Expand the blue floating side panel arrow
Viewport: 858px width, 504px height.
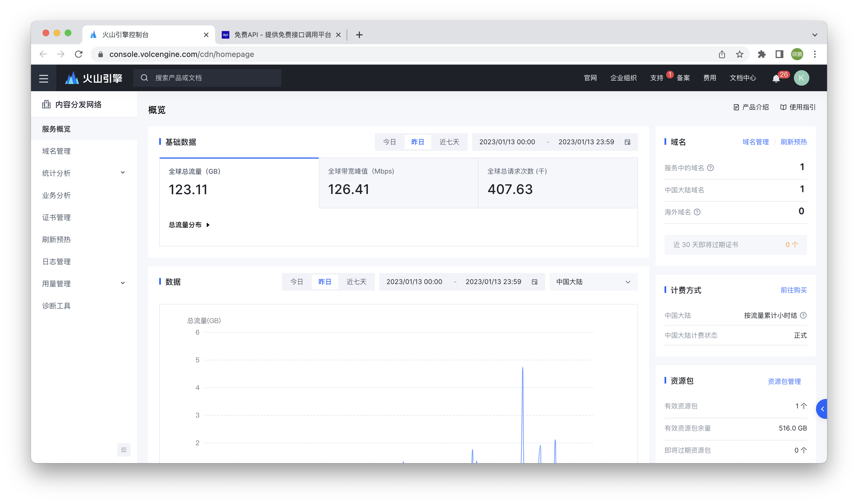(822, 409)
